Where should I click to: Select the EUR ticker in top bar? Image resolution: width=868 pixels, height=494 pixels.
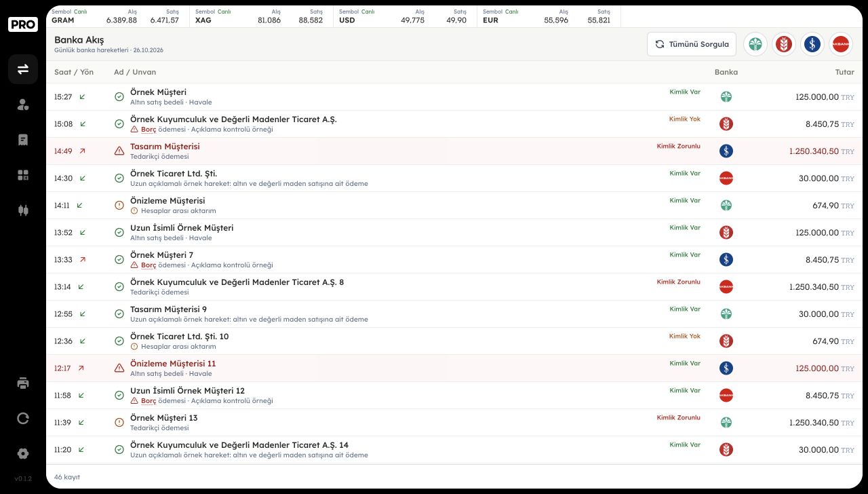[549, 16]
